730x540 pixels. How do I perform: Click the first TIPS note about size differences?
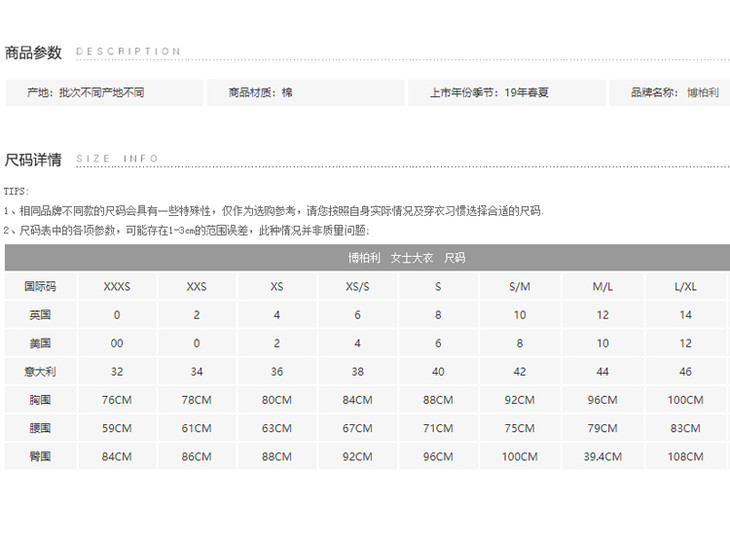[x=272, y=211]
